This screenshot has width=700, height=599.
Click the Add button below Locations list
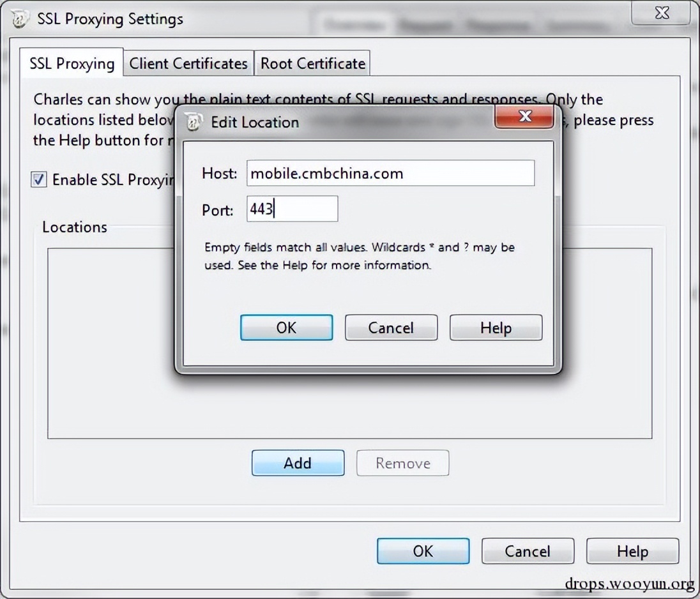coord(298,463)
